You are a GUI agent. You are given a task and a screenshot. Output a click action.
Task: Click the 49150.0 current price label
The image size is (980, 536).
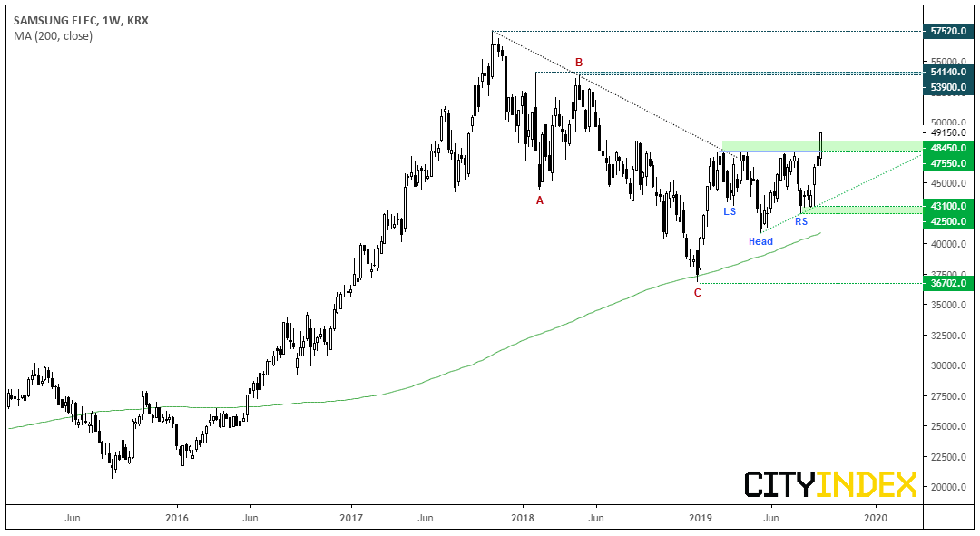pyautogui.click(x=948, y=133)
